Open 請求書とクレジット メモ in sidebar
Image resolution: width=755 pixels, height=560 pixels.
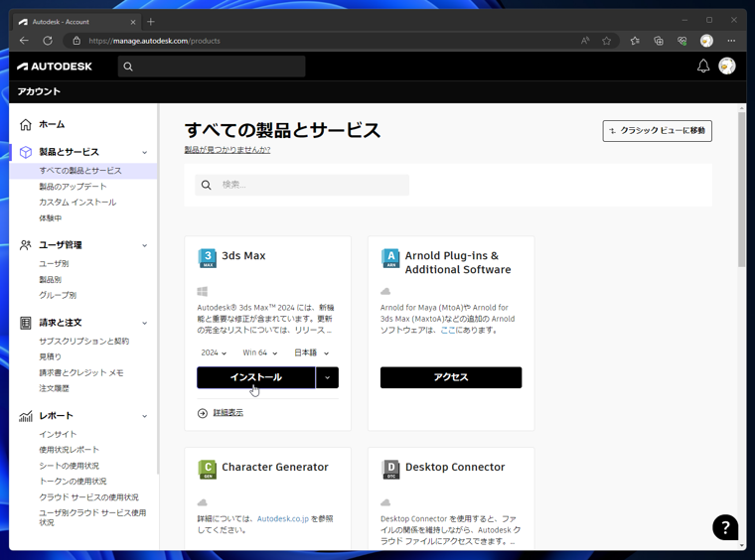click(80, 373)
